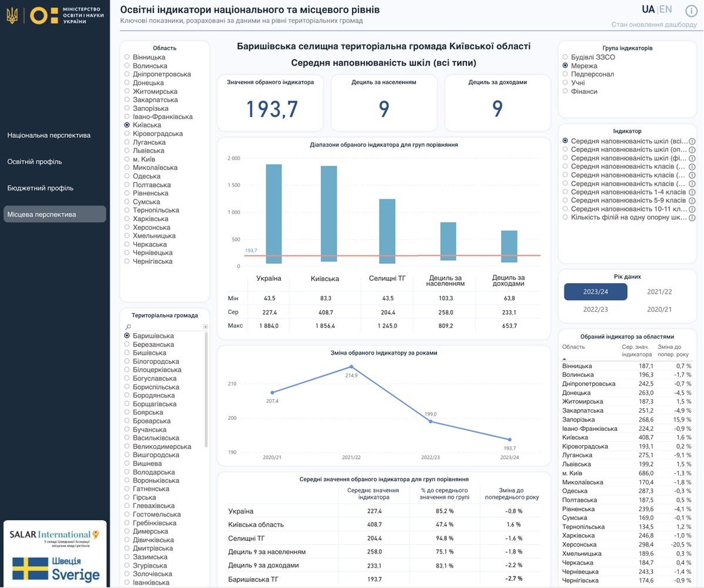Click the magnifier icon in Територіальна громада search
The image size is (704, 588).
pos(128,327)
